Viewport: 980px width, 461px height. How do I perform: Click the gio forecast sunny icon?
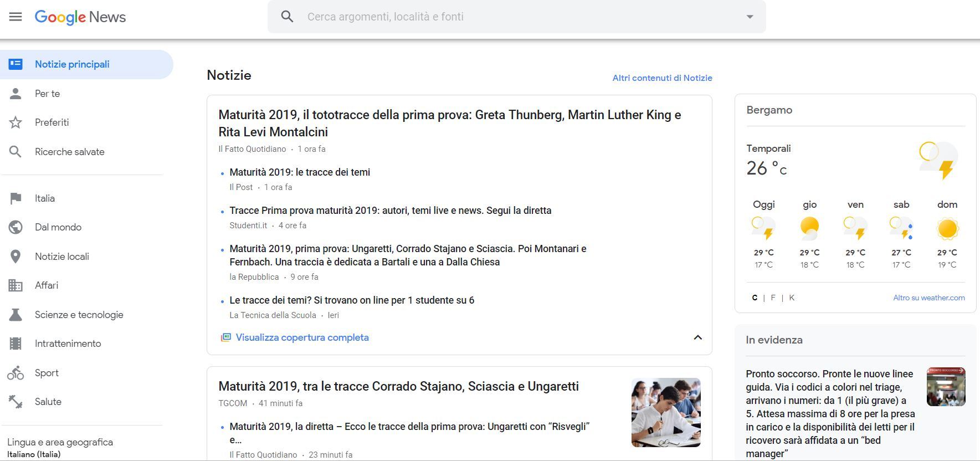809,228
